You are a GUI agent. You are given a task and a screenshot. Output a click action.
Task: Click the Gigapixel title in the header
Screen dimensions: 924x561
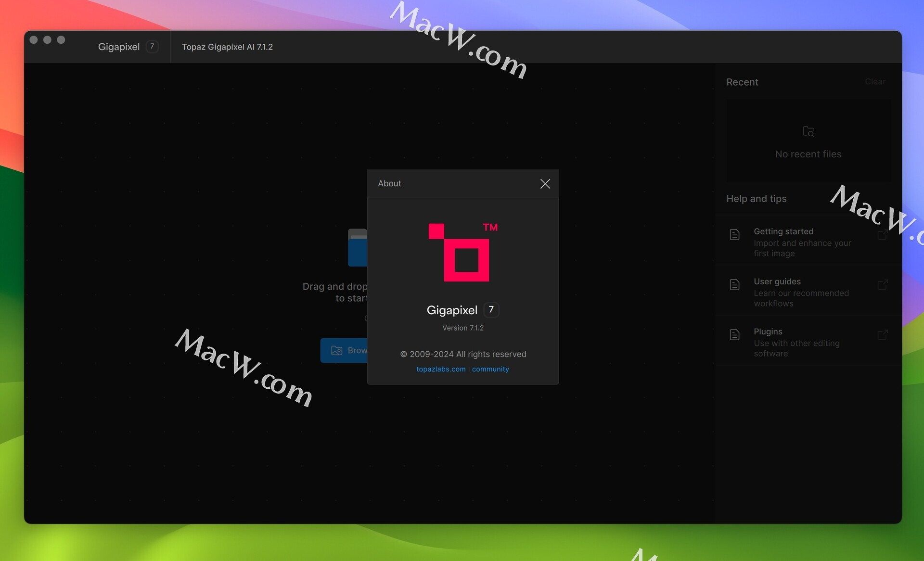pos(119,47)
